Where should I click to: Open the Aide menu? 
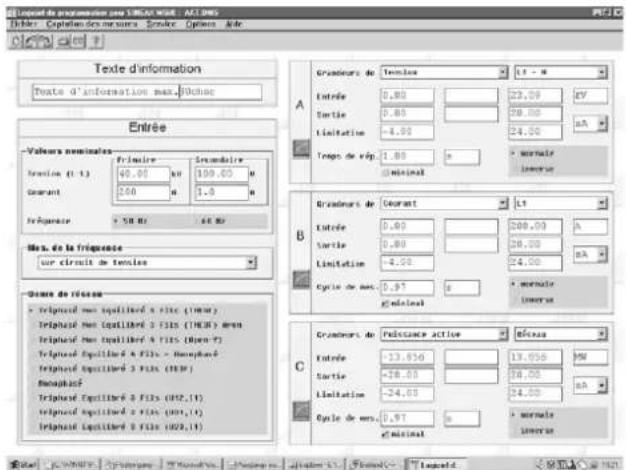point(234,24)
